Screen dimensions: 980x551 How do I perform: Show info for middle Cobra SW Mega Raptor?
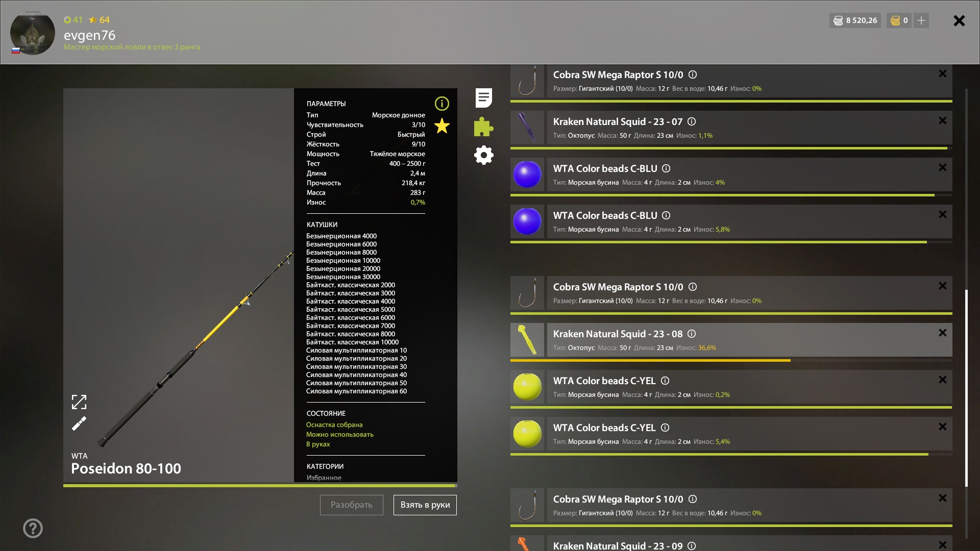[x=693, y=287]
